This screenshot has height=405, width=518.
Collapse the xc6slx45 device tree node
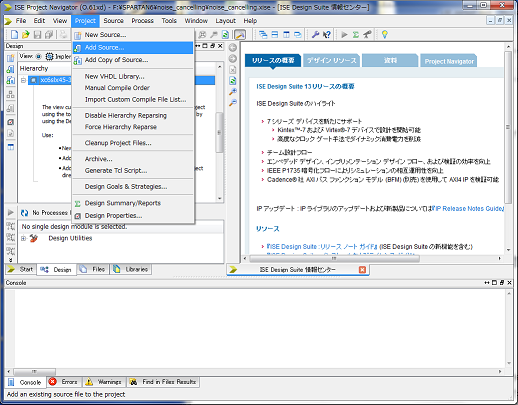coord(23,80)
